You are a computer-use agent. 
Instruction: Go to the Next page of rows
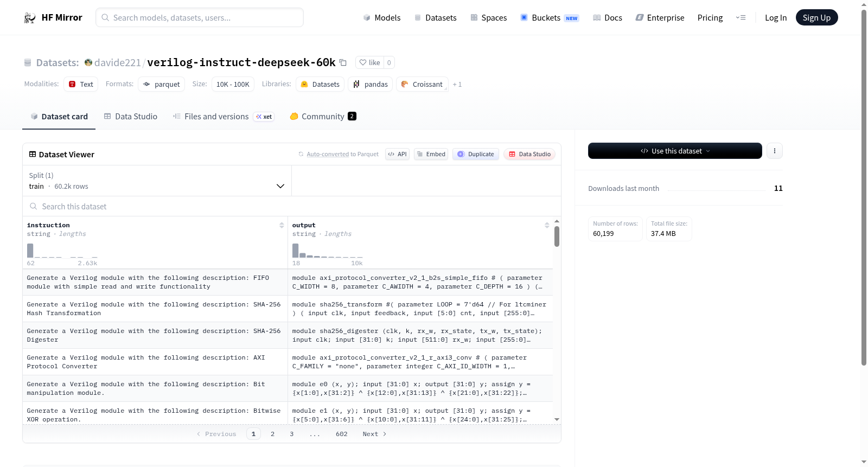click(374, 434)
